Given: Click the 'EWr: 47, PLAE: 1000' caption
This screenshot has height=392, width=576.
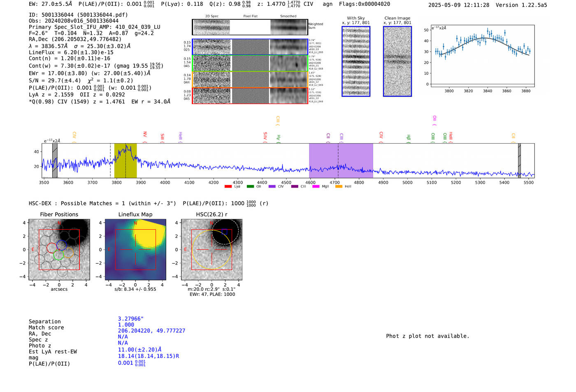Looking at the screenshot, I should coord(212,295).
